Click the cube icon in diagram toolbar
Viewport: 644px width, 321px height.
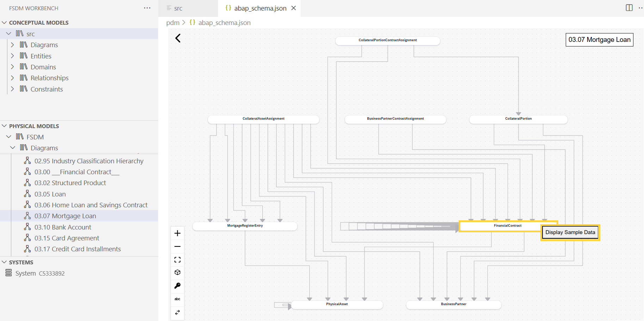coord(177,272)
